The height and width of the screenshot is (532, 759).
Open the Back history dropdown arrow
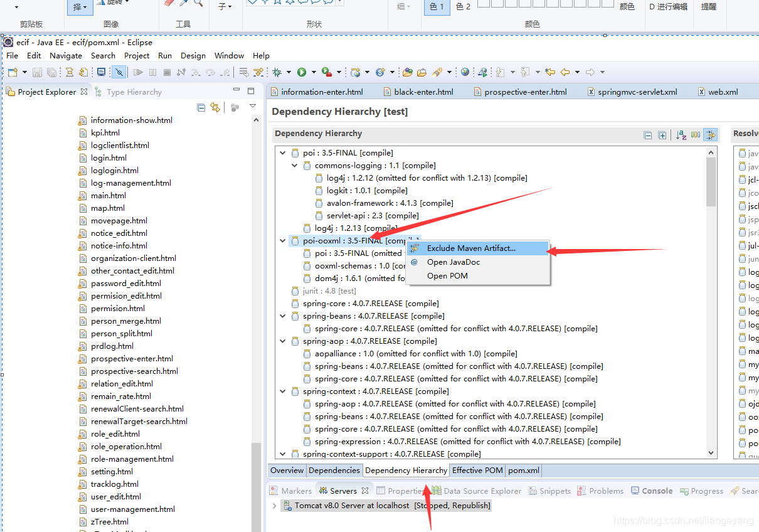576,72
